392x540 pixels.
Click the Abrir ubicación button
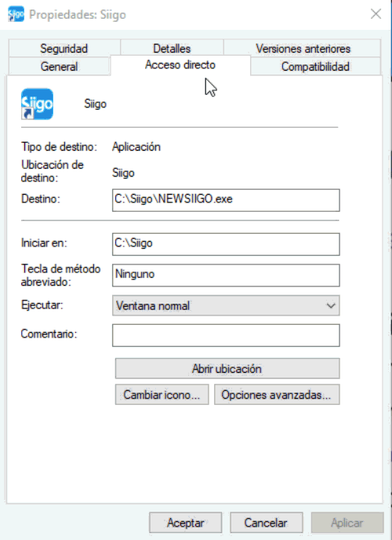227,368
